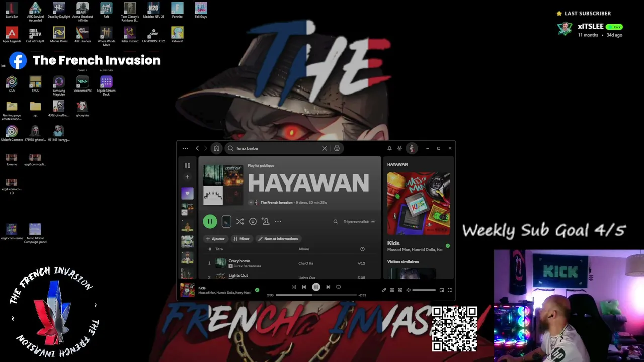644x362 pixels.
Task: Open the user profile avatar menu
Action: [412, 148]
